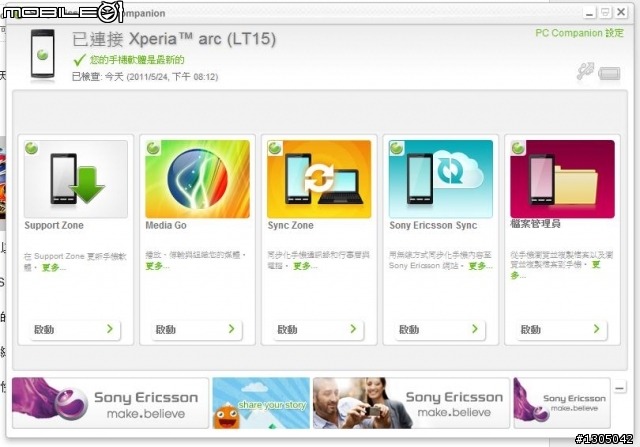The image size is (640, 447).
Task: Click the Sony Ericsson Sync title text
Action: (433, 225)
